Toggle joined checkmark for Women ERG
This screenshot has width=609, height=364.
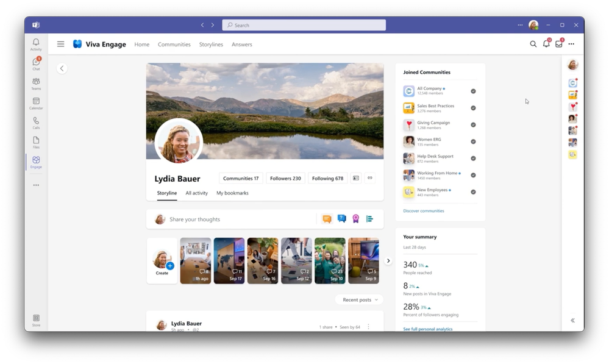click(x=473, y=141)
